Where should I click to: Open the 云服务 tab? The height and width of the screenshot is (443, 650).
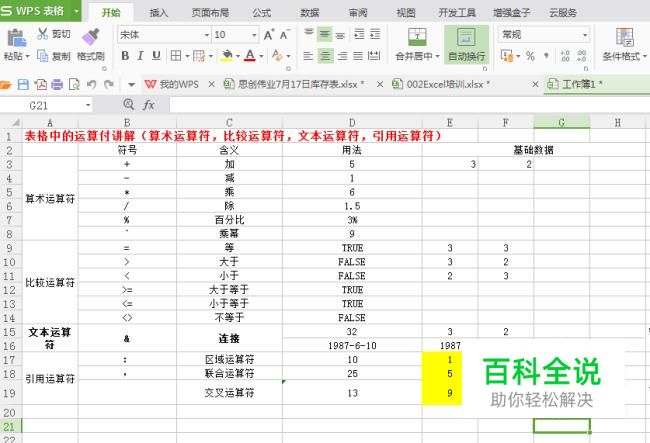(563, 13)
